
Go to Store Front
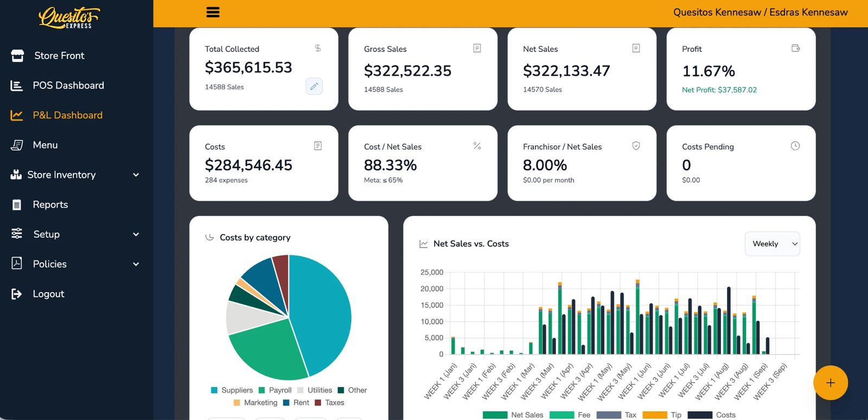pyautogui.click(x=59, y=55)
